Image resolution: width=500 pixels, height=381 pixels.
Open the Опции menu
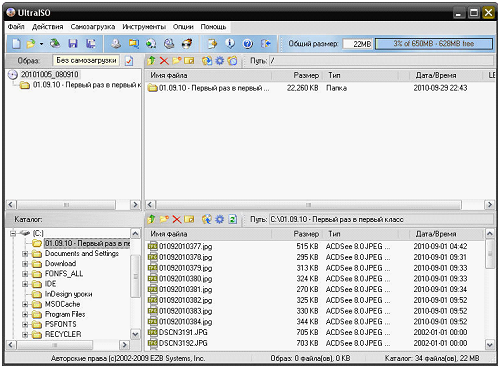pyautogui.click(x=183, y=27)
